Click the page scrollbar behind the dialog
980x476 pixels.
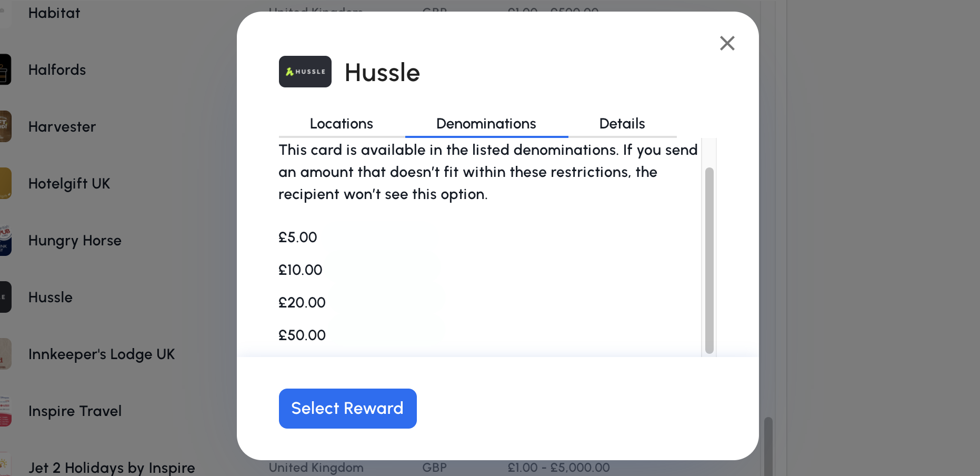(x=768, y=447)
